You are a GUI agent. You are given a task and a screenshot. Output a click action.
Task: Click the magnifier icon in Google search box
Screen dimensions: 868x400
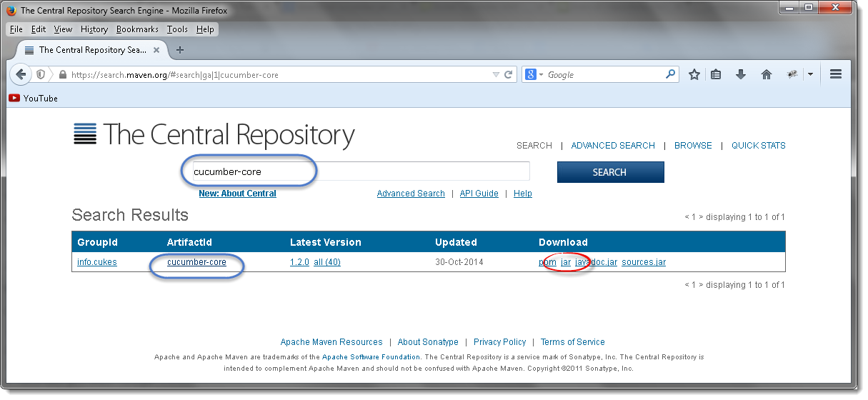click(670, 74)
